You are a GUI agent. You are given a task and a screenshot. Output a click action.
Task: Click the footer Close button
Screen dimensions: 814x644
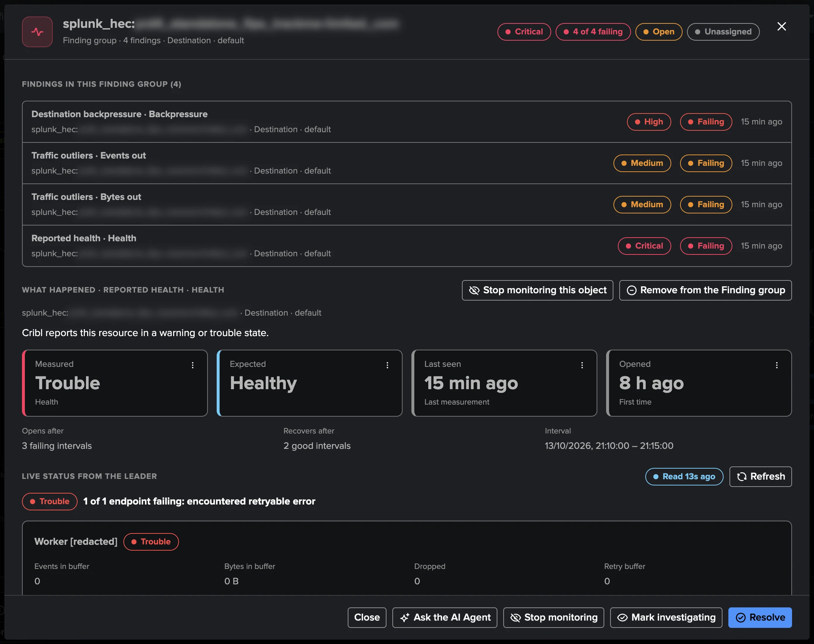tap(367, 618)
